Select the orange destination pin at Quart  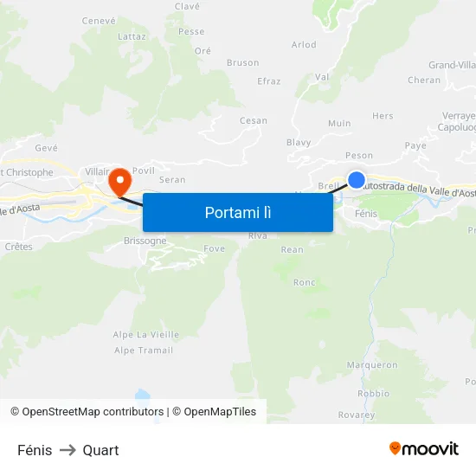120,183
